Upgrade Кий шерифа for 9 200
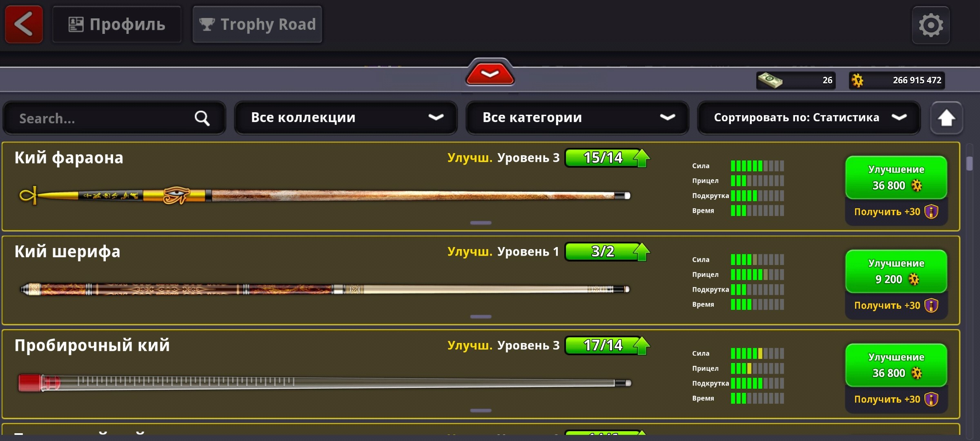 (896, 271)
